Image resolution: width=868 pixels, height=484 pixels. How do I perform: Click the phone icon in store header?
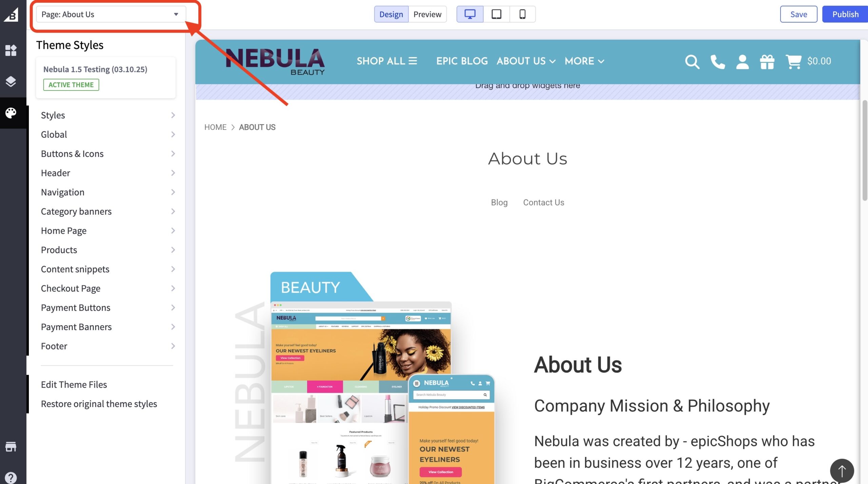click(717, 62)
